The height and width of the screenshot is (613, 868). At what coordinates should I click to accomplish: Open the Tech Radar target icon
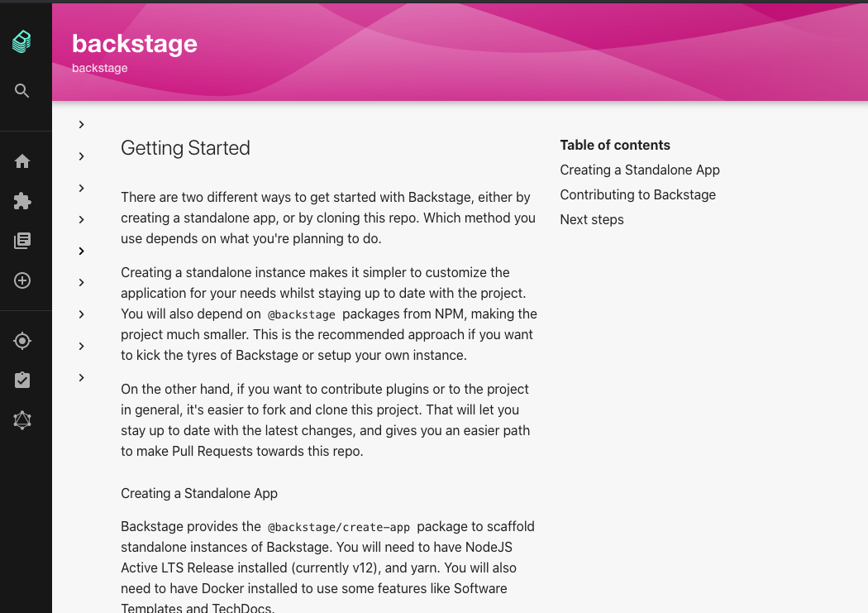coord(21,341)
